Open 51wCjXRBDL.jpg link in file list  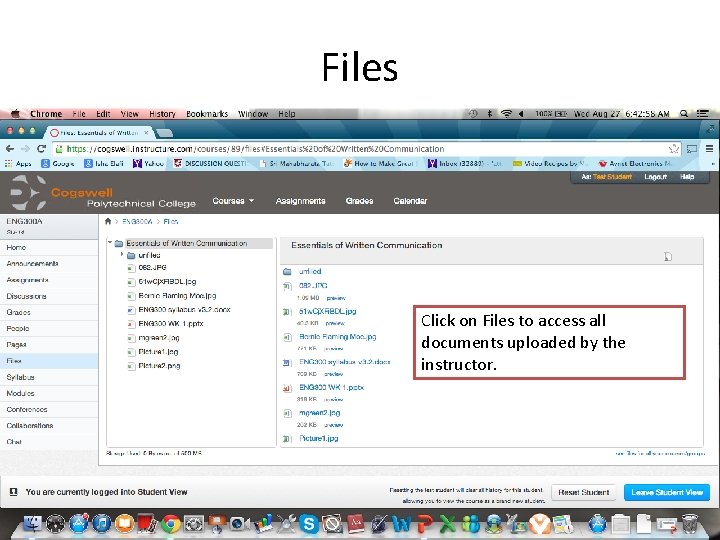coord(327,311)
